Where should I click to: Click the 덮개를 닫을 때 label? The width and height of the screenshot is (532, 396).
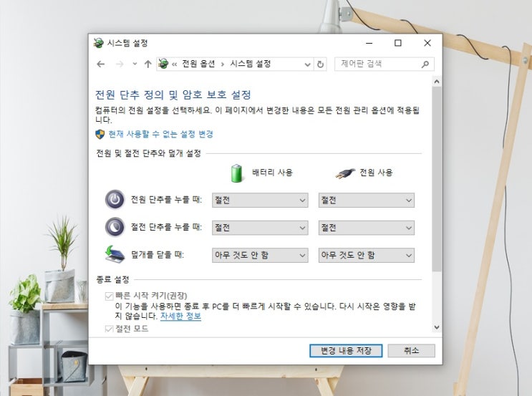[158, 254]
